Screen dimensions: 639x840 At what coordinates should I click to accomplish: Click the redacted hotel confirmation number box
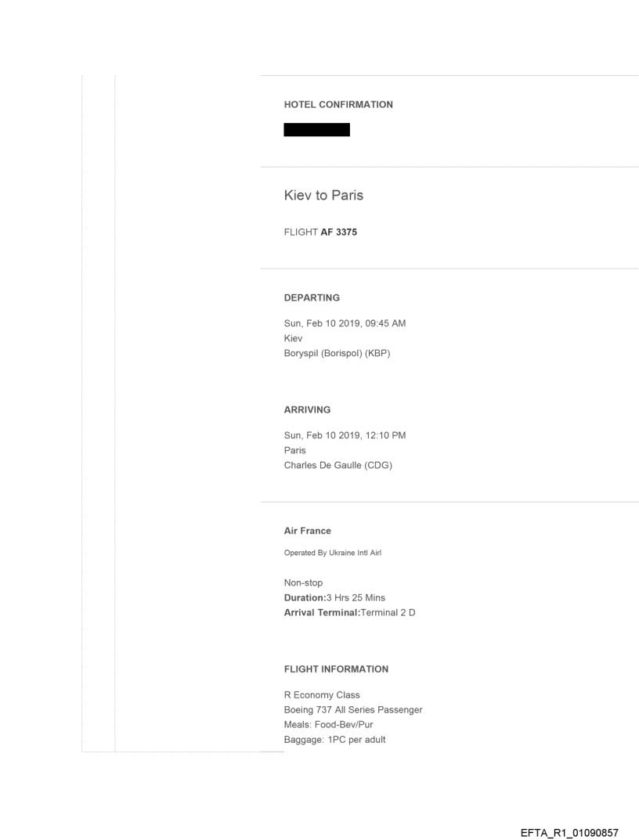point(316,130)
